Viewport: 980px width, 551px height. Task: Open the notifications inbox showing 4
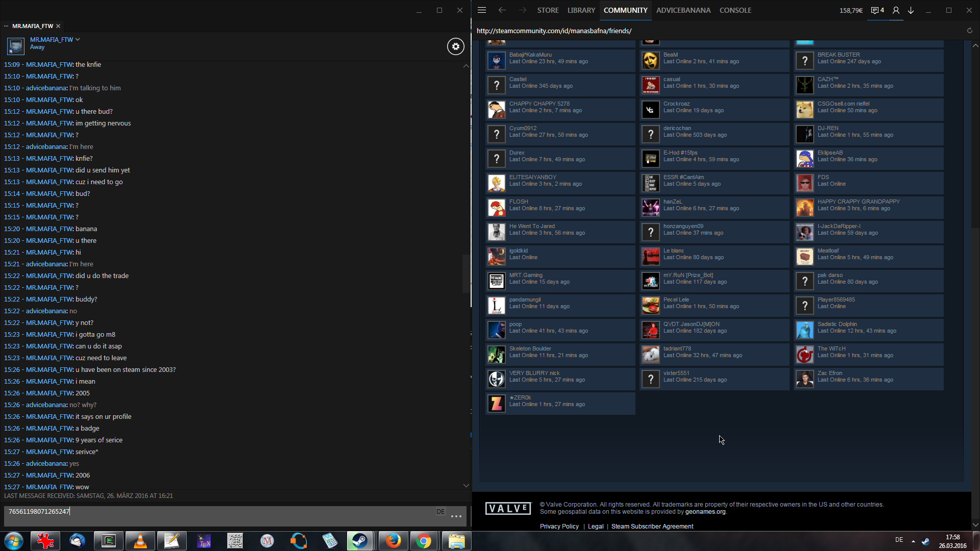tap(877, 10)
